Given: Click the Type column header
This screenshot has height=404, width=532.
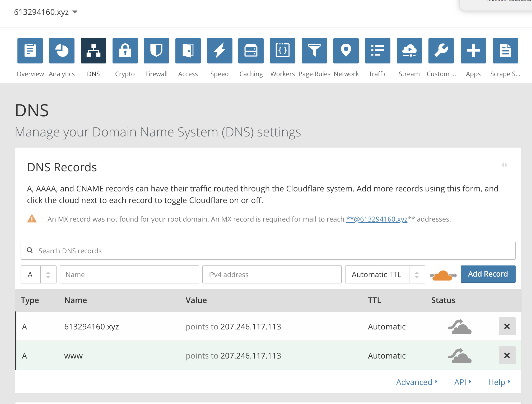Looking at the screenshot, I should [x=30, y=300].
